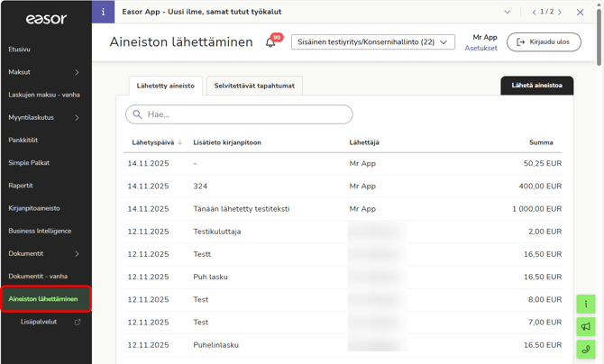The image size is (604, 364).
Task: Click the 8,00 EUR amount
Action: pyautogui.click(x=545, y=300)
